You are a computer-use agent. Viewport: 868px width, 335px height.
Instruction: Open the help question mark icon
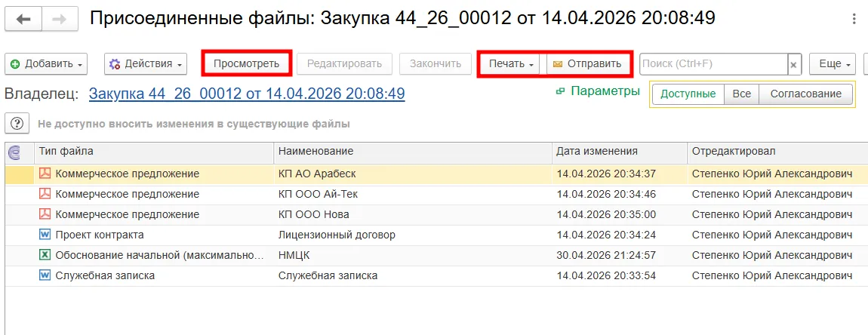click(17, 124)
